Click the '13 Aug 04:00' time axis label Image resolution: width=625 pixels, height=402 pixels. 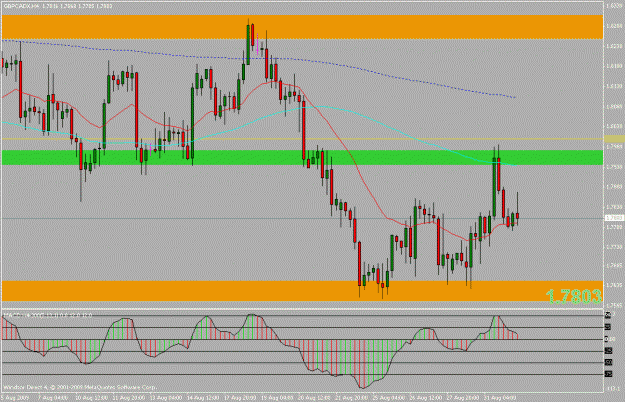click(x=165, y=398)
